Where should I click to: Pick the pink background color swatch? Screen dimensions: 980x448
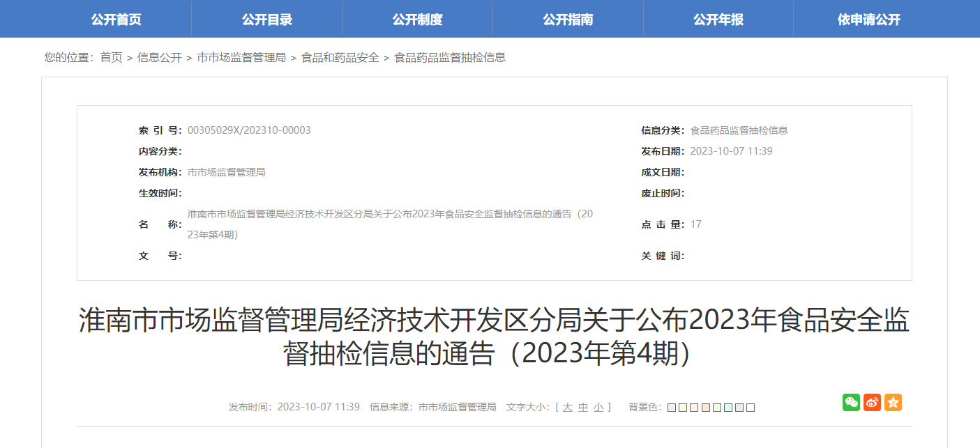(x=705, y=408)
